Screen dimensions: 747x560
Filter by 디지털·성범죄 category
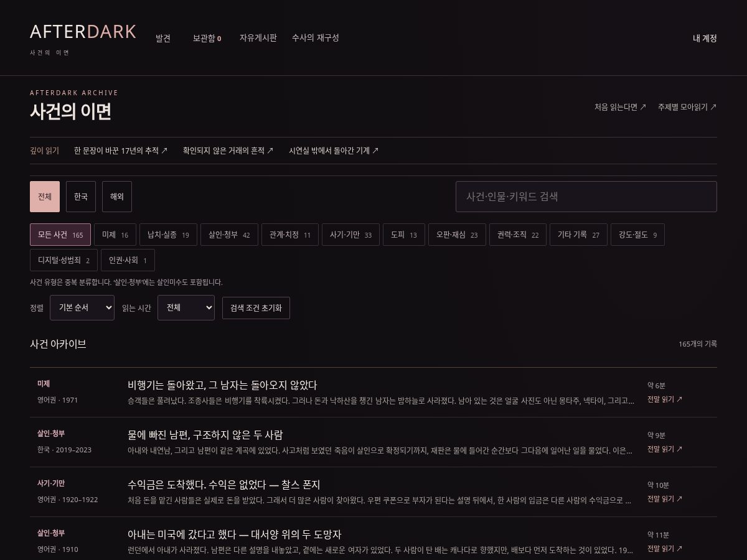(63, 260)
